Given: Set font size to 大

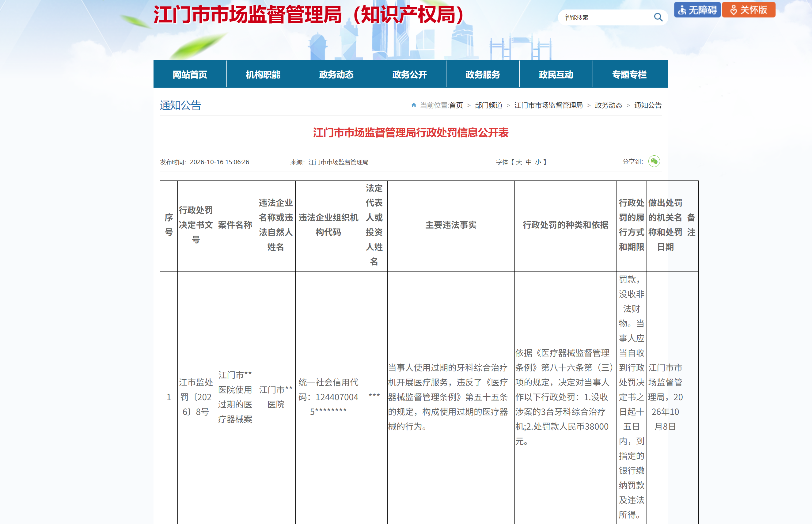Looking at the screenshot, I should tap(518, 162).
